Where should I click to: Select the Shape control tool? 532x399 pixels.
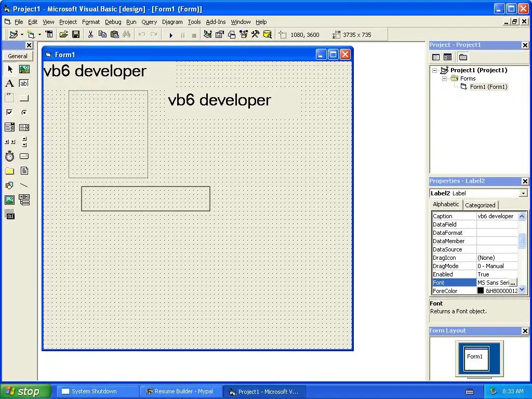pos(10,185)
